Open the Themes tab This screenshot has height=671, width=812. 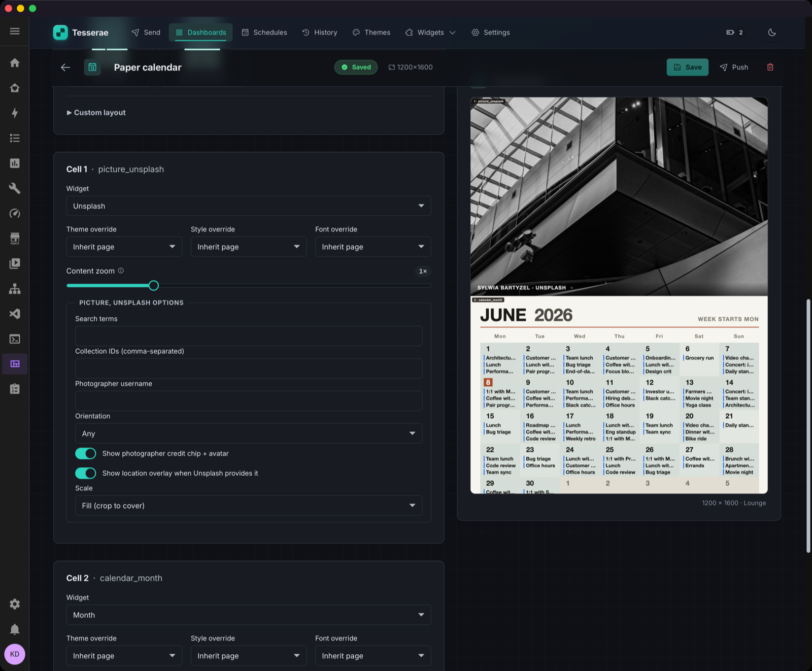point(371,32)
